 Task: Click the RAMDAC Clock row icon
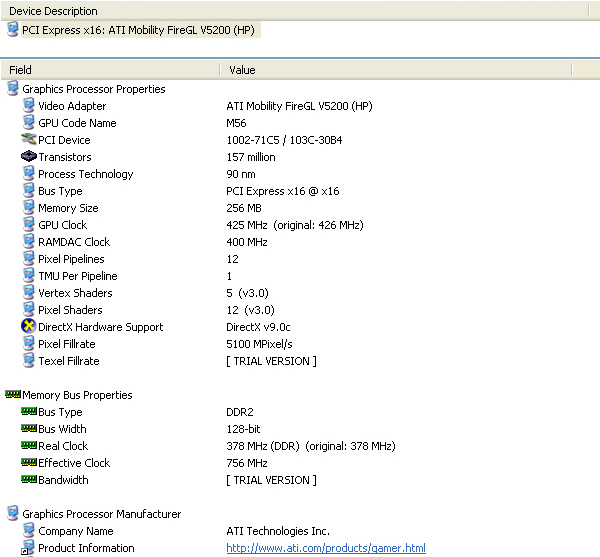[x=29, y=241]
